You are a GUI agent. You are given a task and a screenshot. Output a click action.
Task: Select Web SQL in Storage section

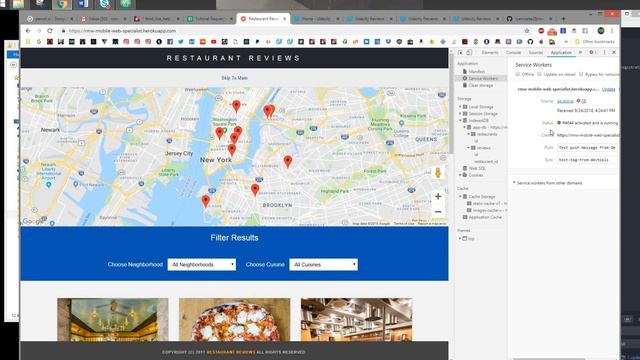(477, 168)
